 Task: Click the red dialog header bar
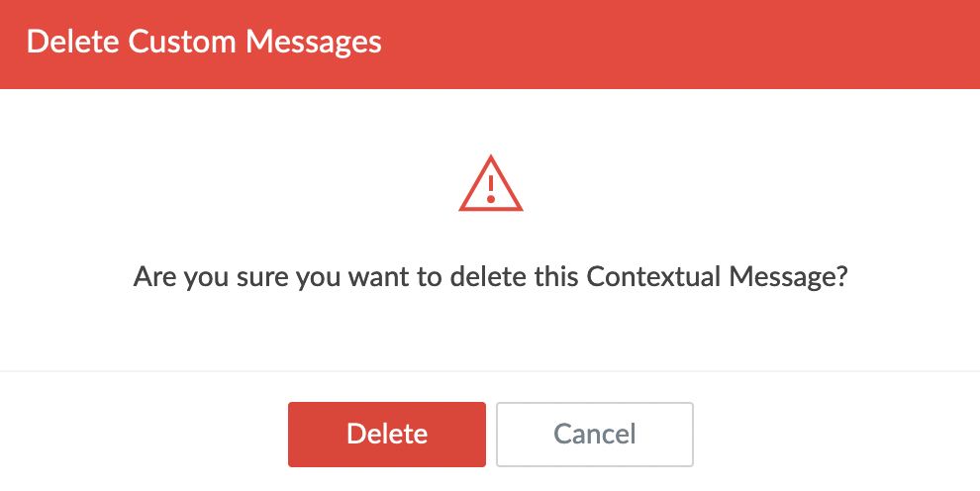[x=490, y=45]
